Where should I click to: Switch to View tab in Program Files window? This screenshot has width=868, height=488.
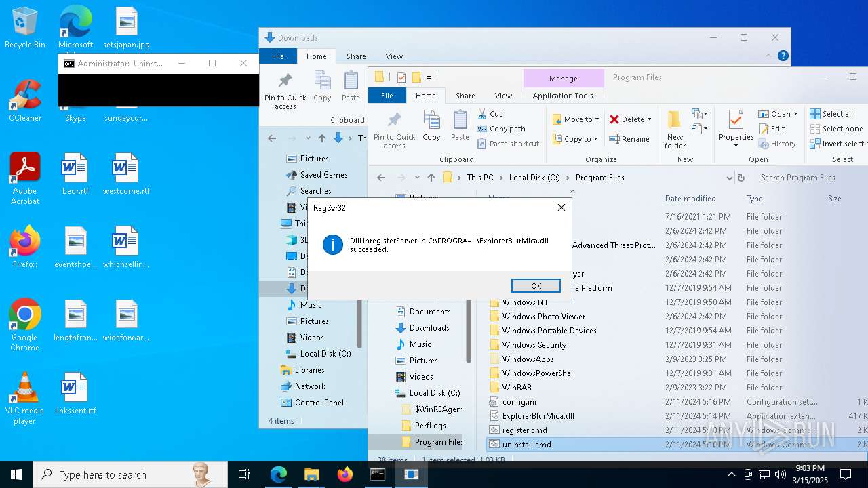(x=503, y=96)
